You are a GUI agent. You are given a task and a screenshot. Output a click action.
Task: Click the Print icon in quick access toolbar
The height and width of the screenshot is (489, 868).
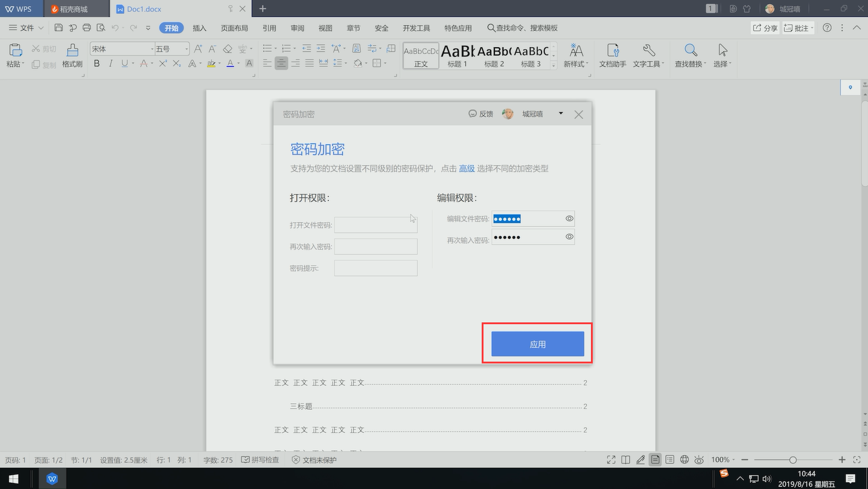(87, 28)
